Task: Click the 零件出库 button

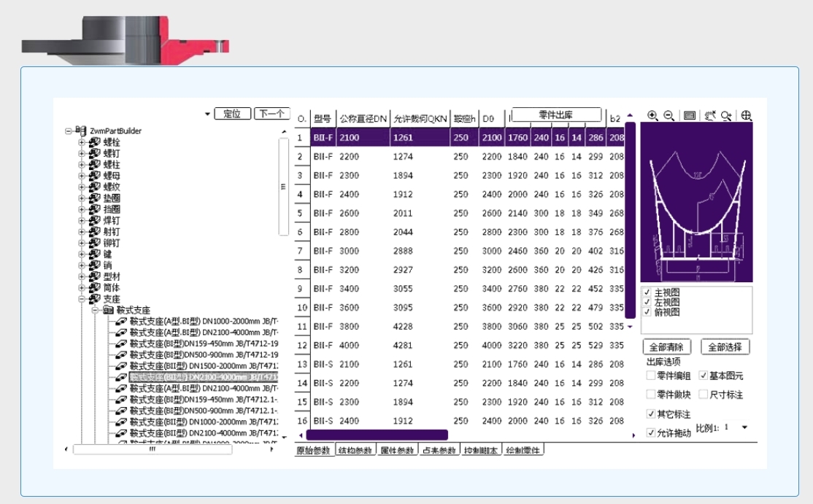Action: coord(556,115)
